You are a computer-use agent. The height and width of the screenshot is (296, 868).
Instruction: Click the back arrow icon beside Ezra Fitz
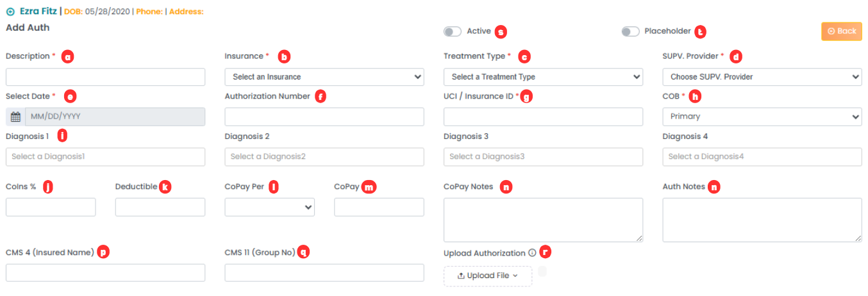10,12
